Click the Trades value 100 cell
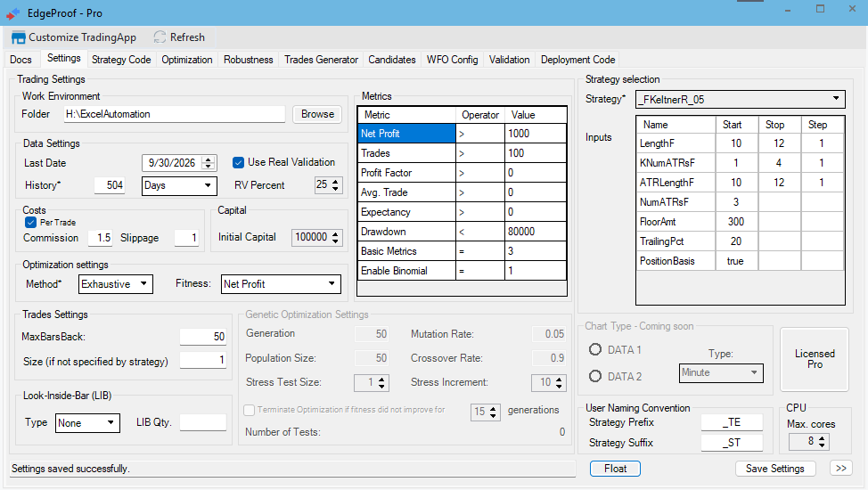The height and width of the screenshot is (490, 868). (x=536, y=153)
